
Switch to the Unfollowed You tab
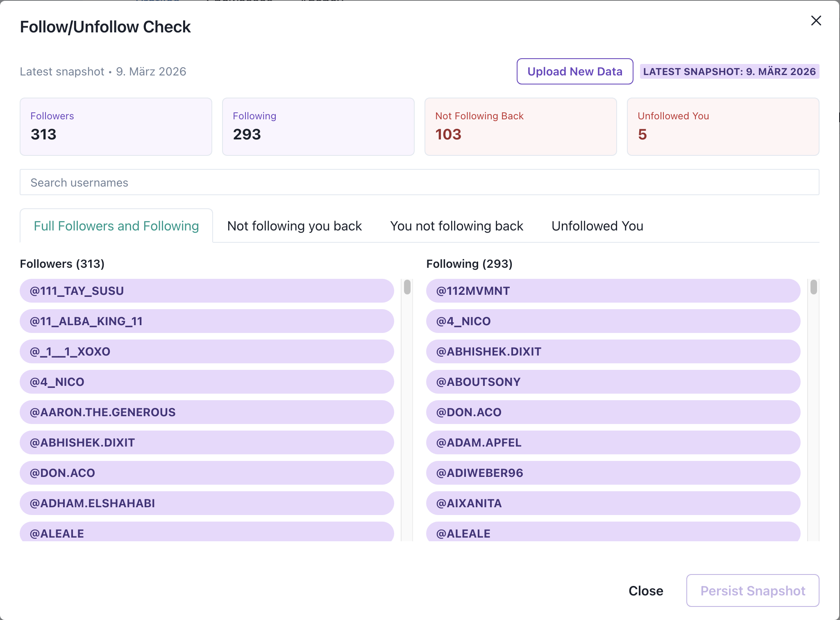(597, 226)
